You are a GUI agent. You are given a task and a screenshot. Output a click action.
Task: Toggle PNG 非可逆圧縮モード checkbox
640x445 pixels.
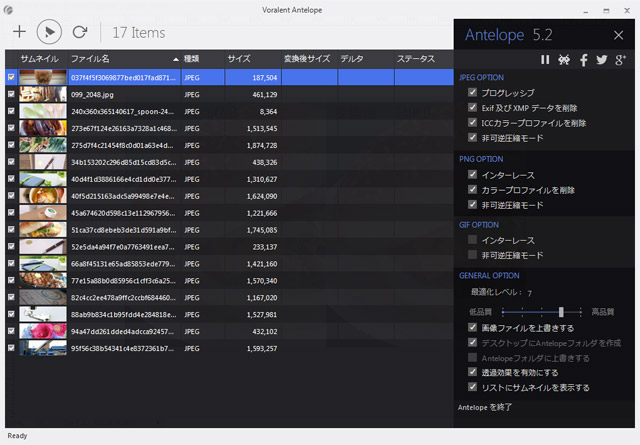tap(472, 205)
